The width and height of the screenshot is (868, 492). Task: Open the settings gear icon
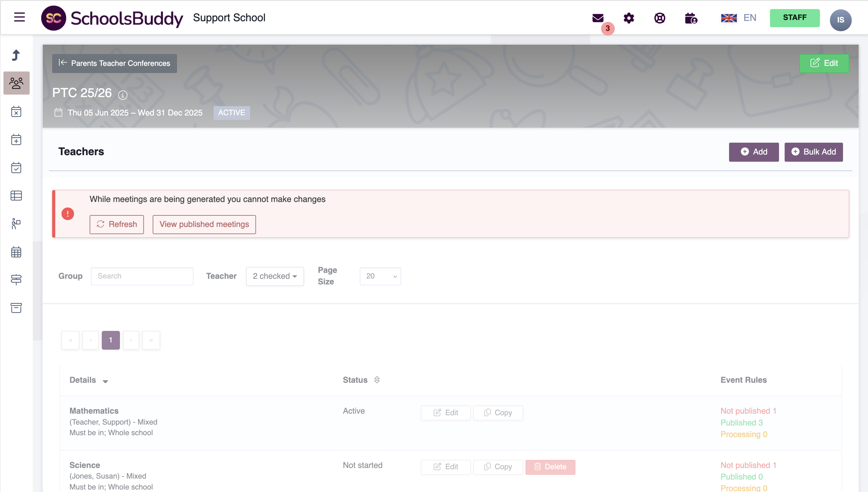pos(629,18)
